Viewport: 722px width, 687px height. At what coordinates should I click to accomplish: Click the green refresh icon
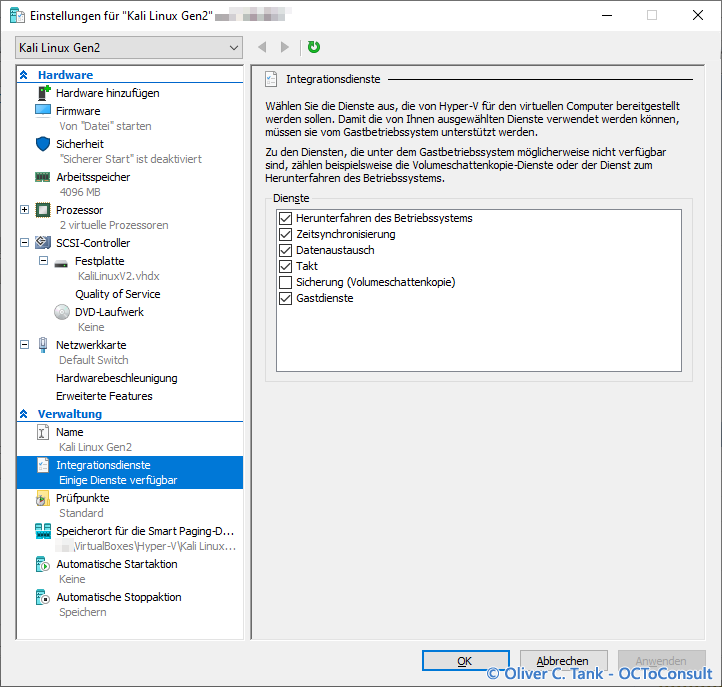coord(314,47)
